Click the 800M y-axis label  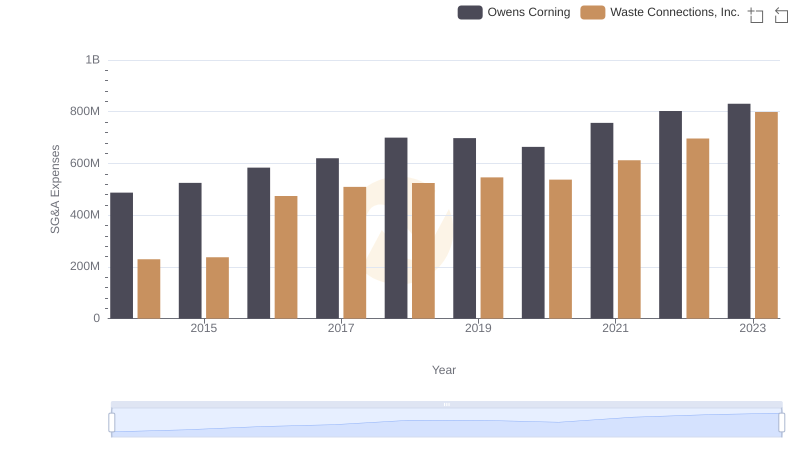pyautogui.click(x=85, y=111)
